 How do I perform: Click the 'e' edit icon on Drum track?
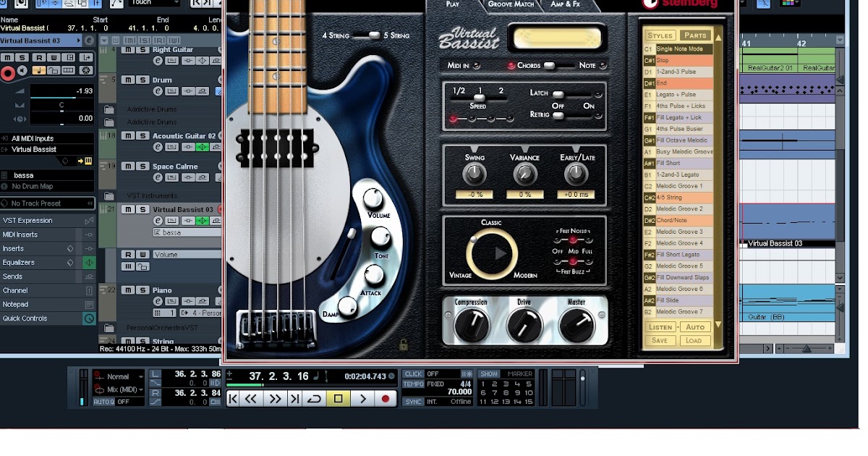(x=158, y=91)
